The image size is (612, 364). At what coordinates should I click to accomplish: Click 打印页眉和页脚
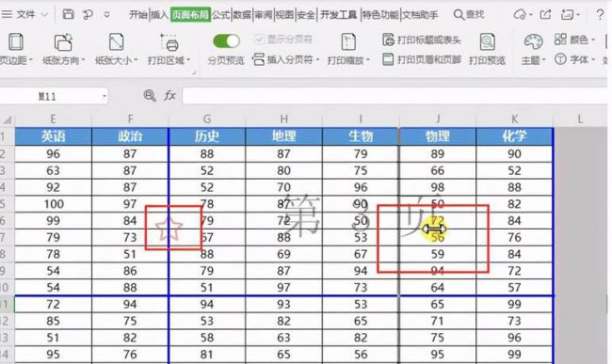click(422, 59)
